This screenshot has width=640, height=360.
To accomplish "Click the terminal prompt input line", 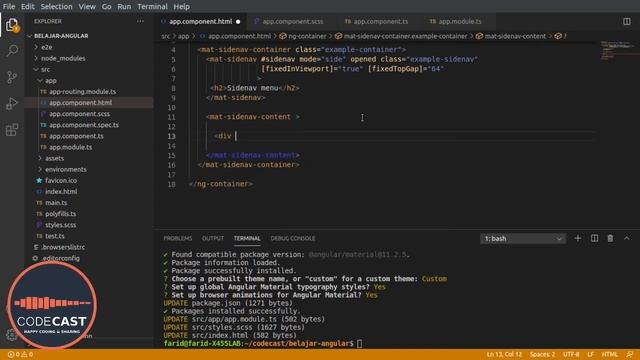I will [x=263, y=344].
